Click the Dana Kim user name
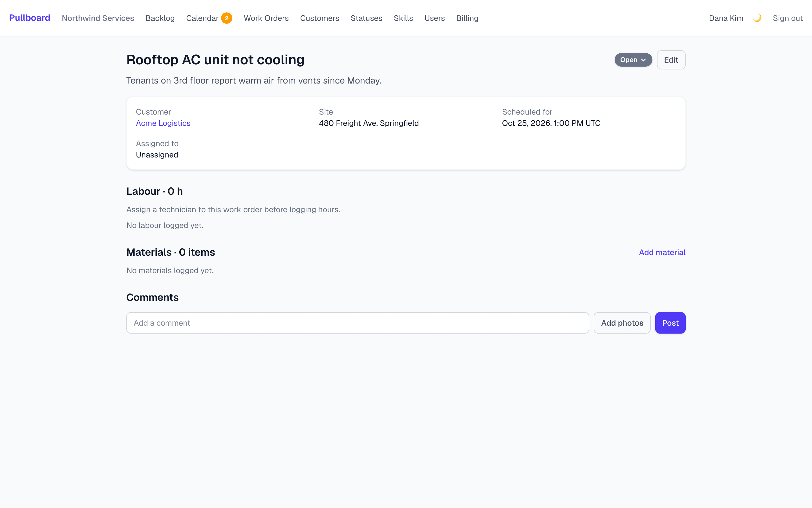Screen dimensions: 812x508 (726, 18)
